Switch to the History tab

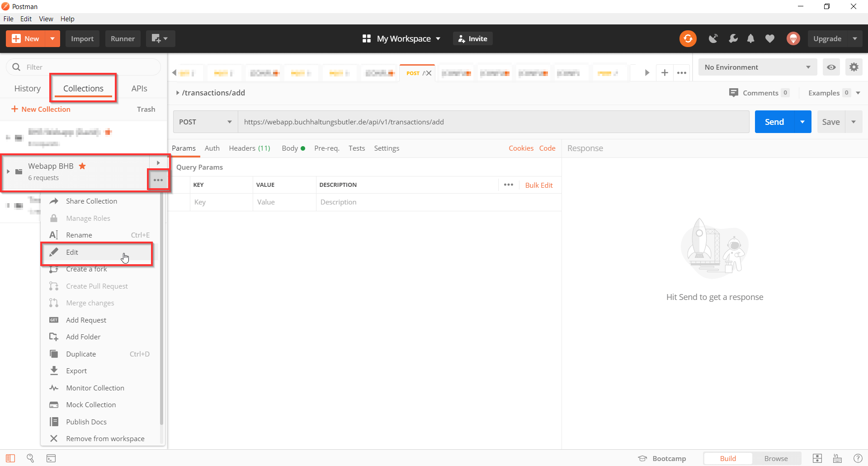coord(27,88)
